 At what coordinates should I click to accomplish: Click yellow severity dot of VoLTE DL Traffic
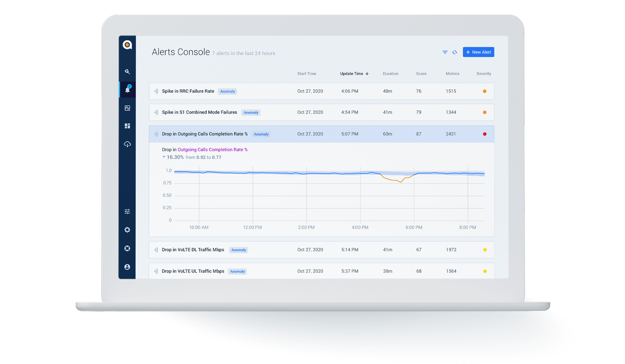tap(485, 250)
